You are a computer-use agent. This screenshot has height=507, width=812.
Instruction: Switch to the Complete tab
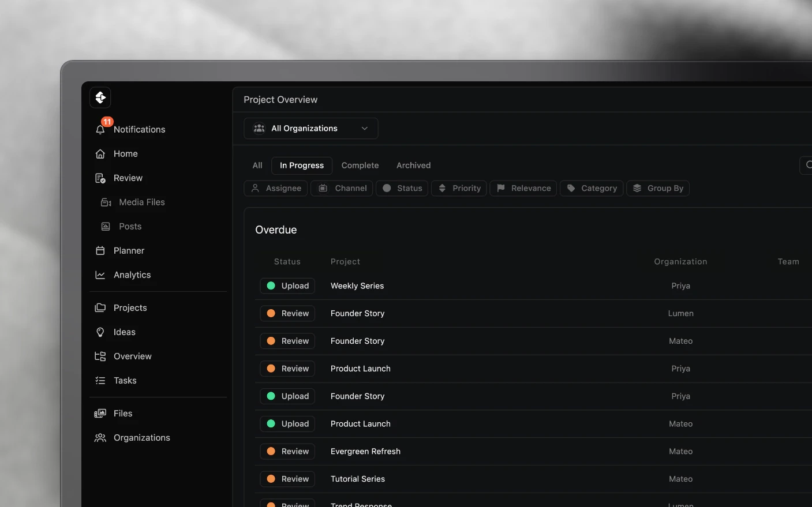point(360,166)
